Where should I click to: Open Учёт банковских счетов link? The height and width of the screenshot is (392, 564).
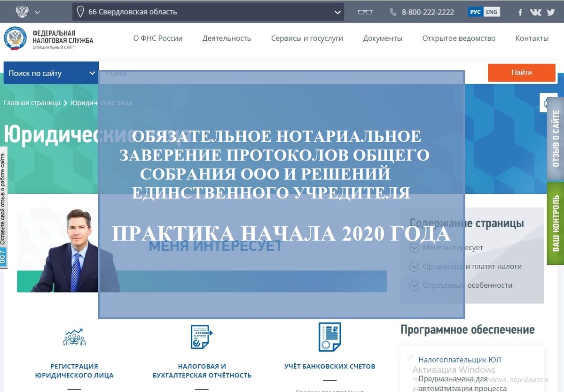click(330, 366)
